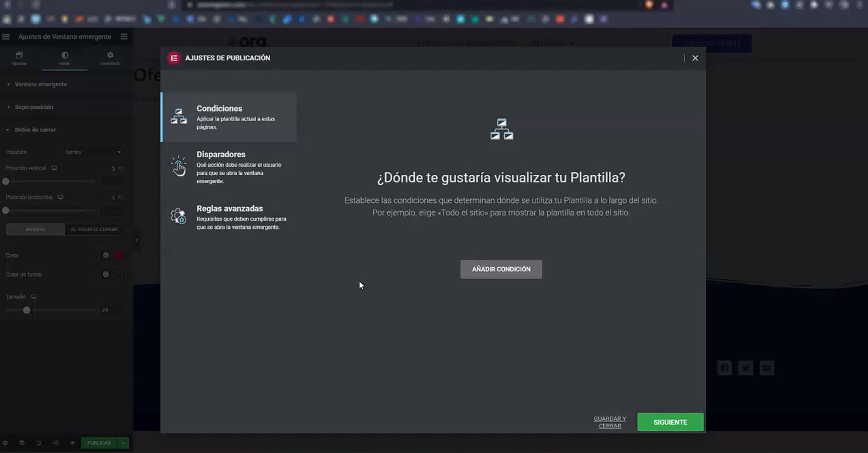
Task: Click the globe icon next to Color
Action: point(105,255)
